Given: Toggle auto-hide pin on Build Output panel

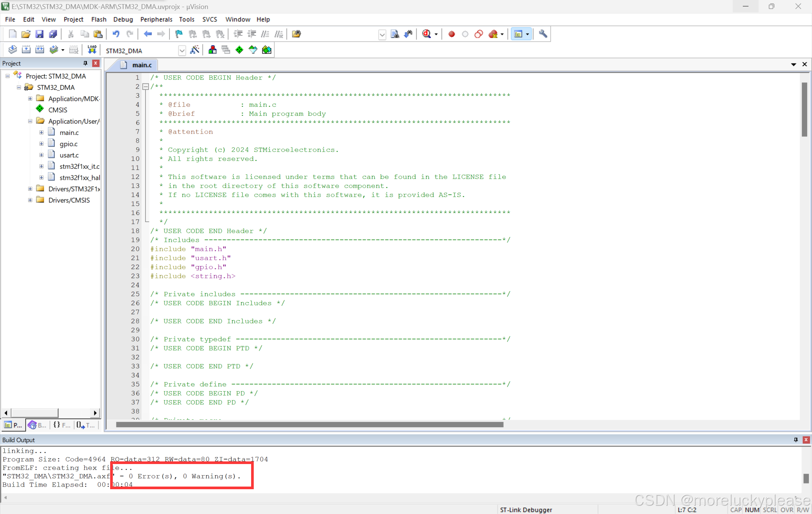Looking at the screenshot, I should click(796, 440).
